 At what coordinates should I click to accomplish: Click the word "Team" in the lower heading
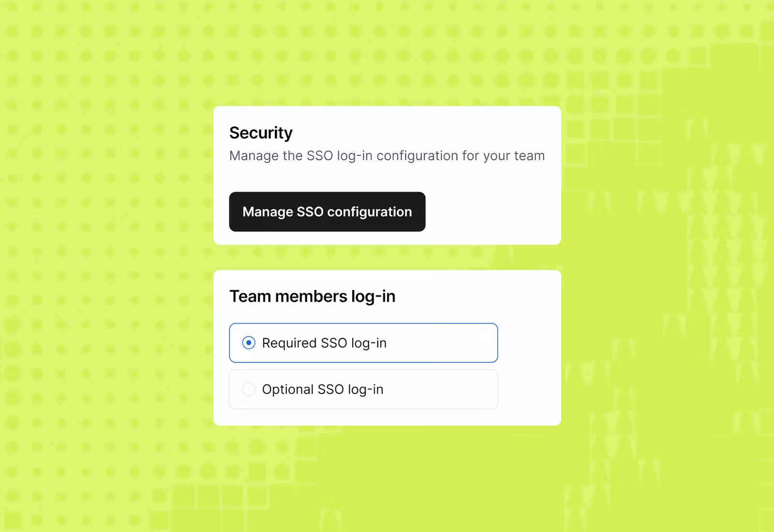pyautogui.click(x=250, y=296)
